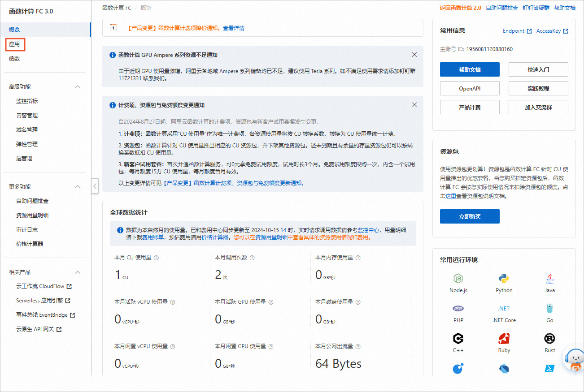Image resolution: width=584 pixels, height=392 pixels.
Task: Click the 立即购买 button
Action: pos(470,216)
